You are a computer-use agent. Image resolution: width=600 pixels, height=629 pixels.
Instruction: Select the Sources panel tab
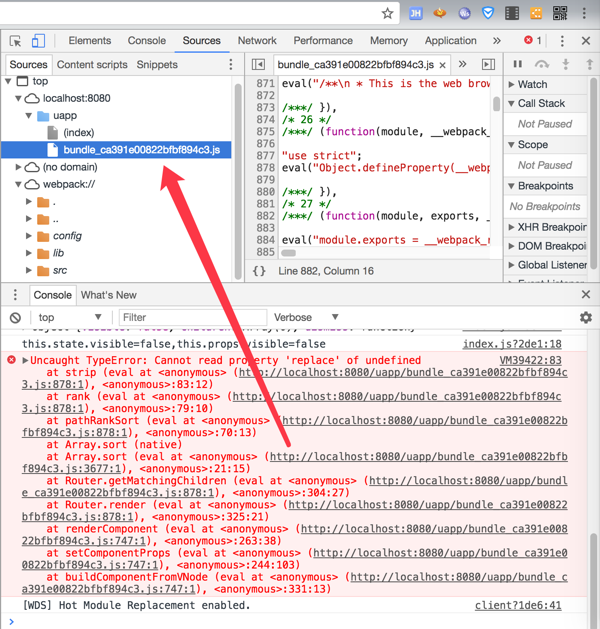[x=201, y=41]
